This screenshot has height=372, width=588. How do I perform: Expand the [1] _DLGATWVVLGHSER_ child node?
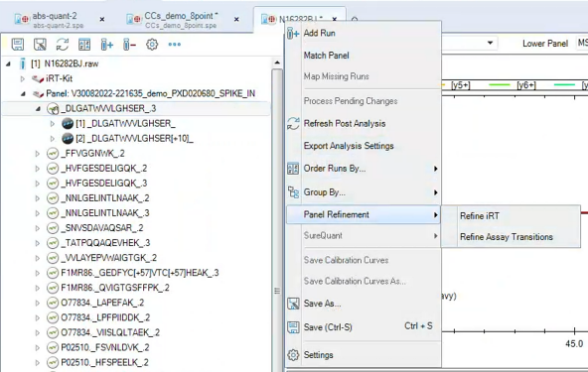53,123
